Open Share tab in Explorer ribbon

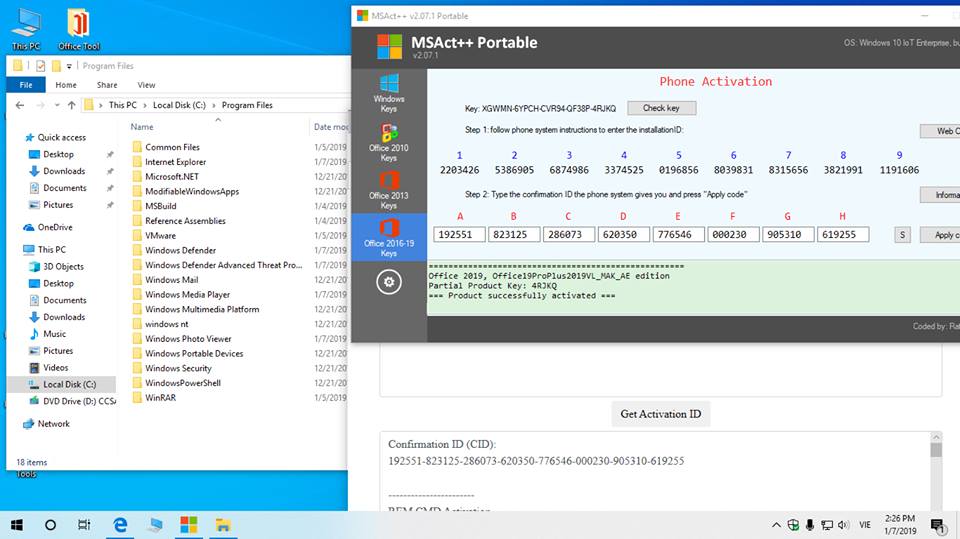pyautogui.click(x=107, y=85)
